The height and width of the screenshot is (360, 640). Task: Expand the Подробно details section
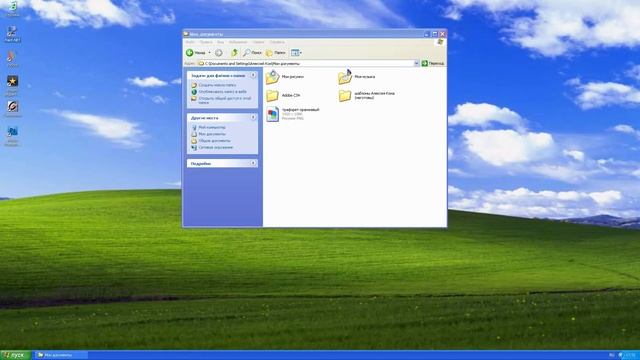[253, 163]
